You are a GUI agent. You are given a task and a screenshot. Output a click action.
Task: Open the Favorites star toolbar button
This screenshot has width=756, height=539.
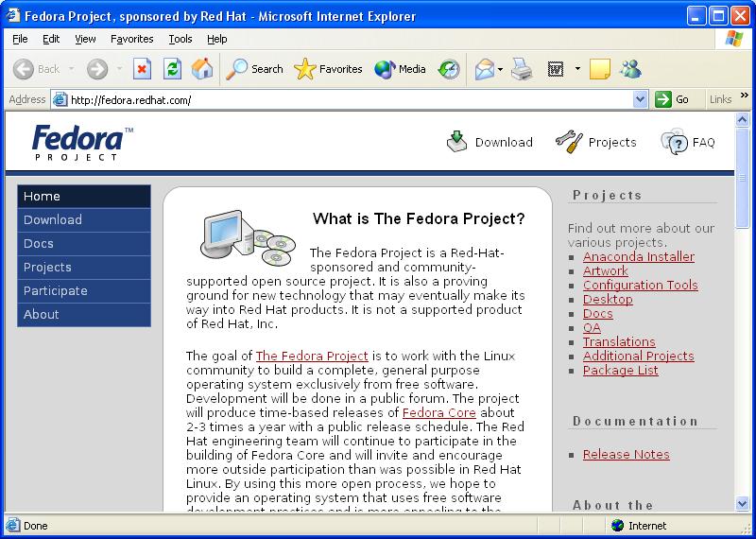point(328,69)
